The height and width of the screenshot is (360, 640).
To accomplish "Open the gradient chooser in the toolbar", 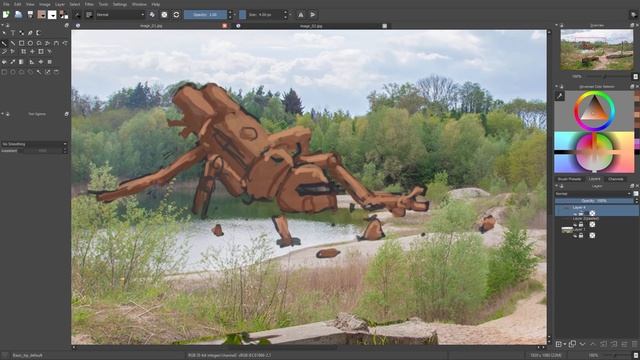I will (42, 14).
